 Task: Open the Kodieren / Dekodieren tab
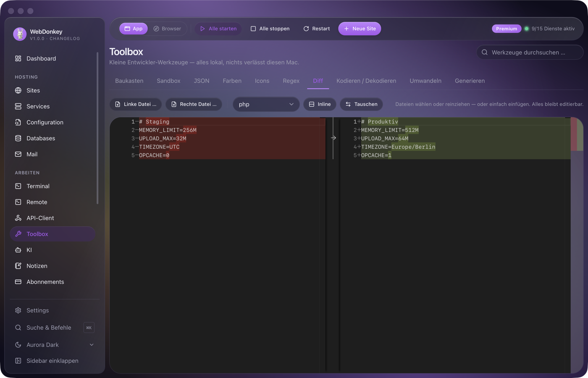[x=366, y=81]
